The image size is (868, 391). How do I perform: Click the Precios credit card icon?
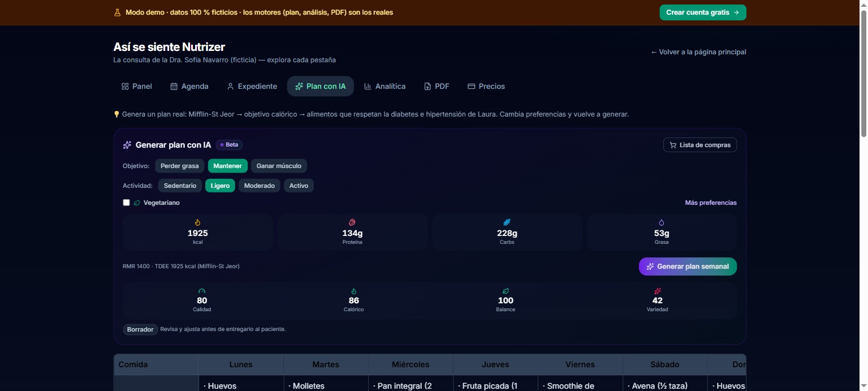pyautogui.click(x=471, y=87)
